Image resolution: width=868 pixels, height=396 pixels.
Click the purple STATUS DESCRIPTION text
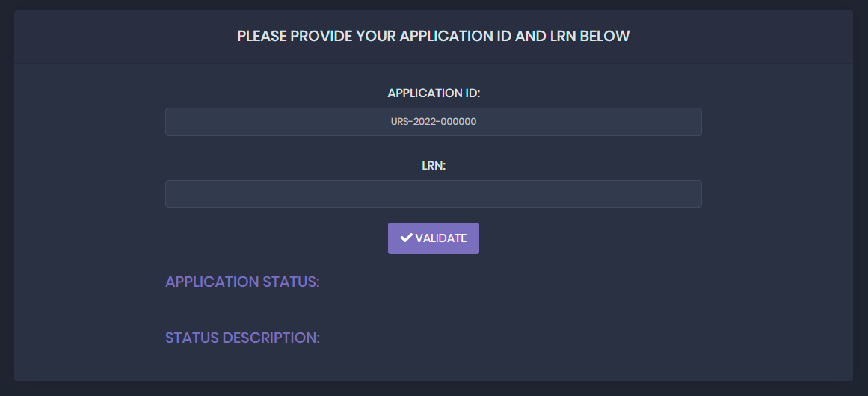click(x=242, y=338)
